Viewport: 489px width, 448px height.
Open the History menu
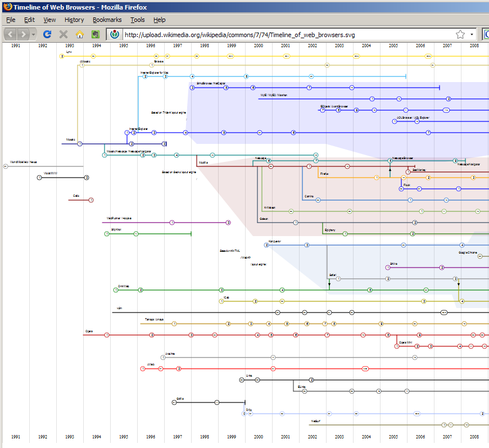tap(74, 20)
